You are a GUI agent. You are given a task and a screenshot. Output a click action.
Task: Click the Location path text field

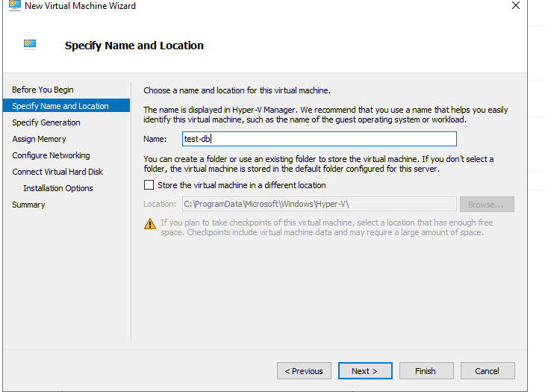pyautogui.click(x=319, y=205)
